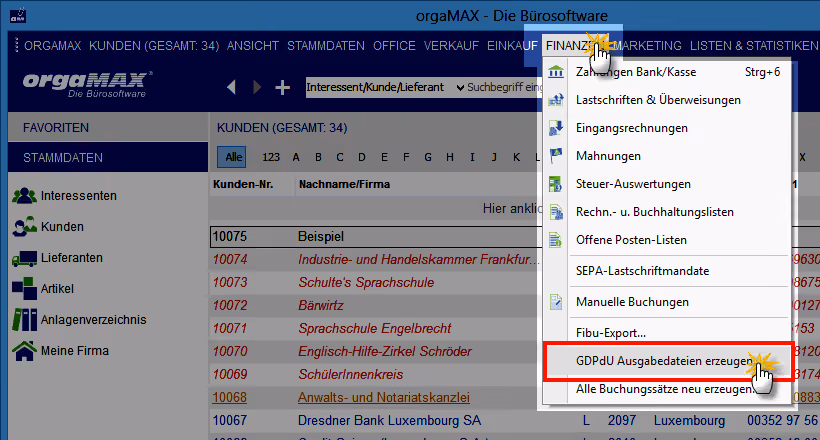Click the Manuelle Buchungen notepad icon
Screen dimensions: 820x440
click(x=555, y=302)
